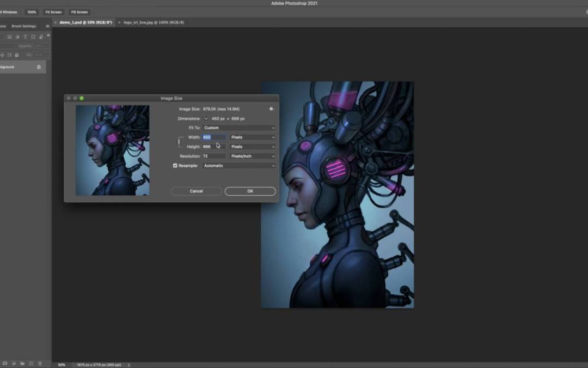Switch to the Brush Settings panel tab

pyautogui.click(x=24, y=26)
